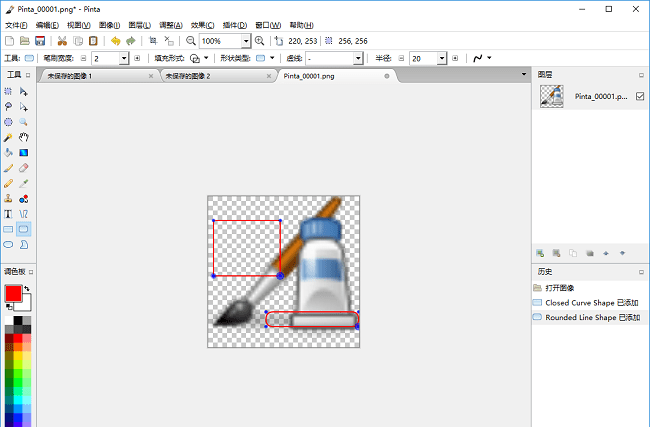Add a new layer with layers panel icon
650x427 pixels.
540,253
